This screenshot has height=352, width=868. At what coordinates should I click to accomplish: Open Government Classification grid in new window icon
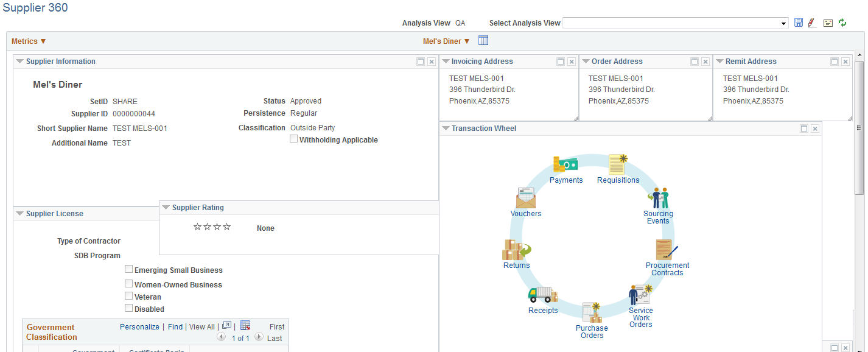point(226,326)
